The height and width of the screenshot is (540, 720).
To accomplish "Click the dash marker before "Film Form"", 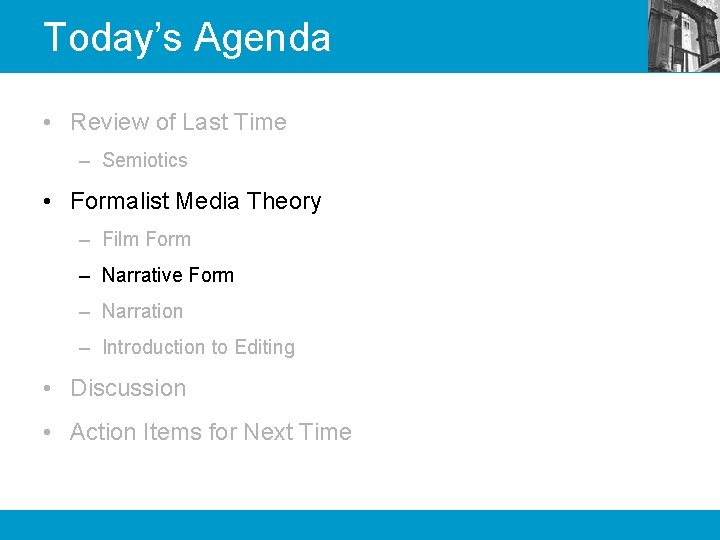I will click(84, 240).
